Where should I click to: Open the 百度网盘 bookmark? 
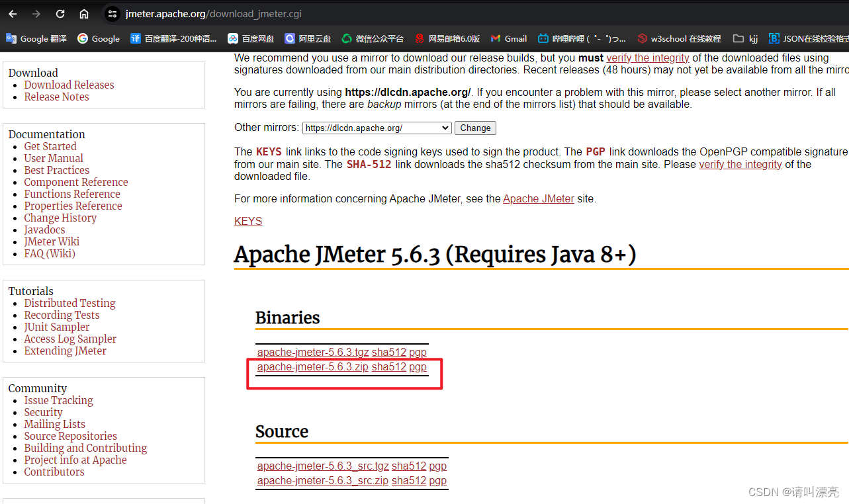point(251,38)
